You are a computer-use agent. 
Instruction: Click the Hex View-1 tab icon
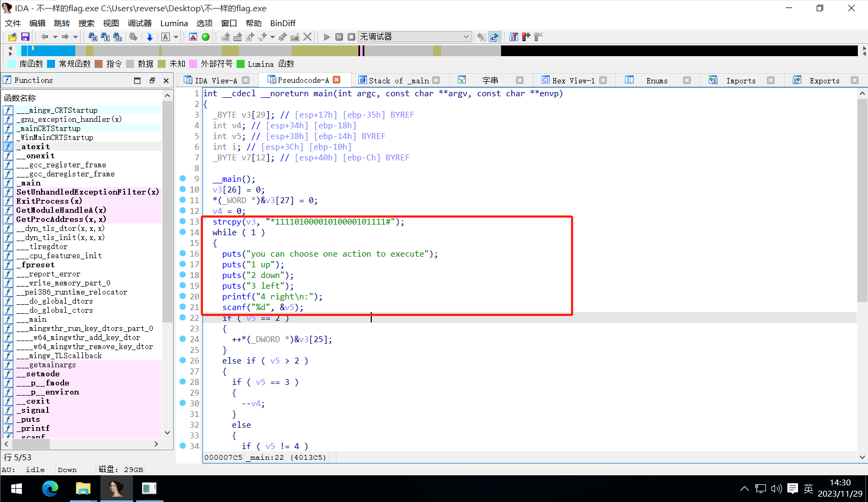(545, 80)
